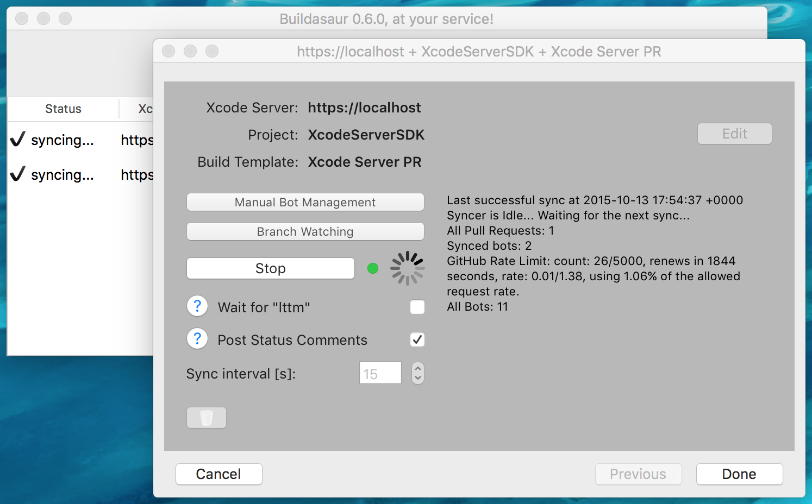Viewport: 812px width, 504px height.
Task: Open help for Post Status Comments
Action: 197,339
